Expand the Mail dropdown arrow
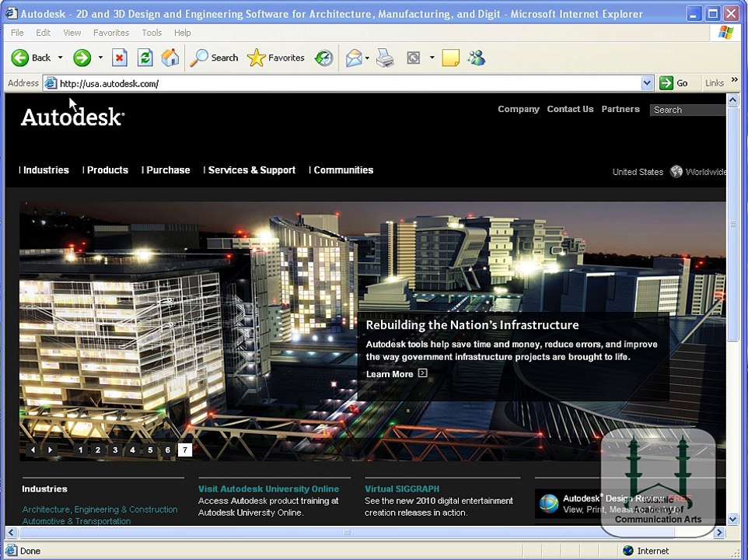This screenshot has height=560, width=748. click(x=367, y=58)
